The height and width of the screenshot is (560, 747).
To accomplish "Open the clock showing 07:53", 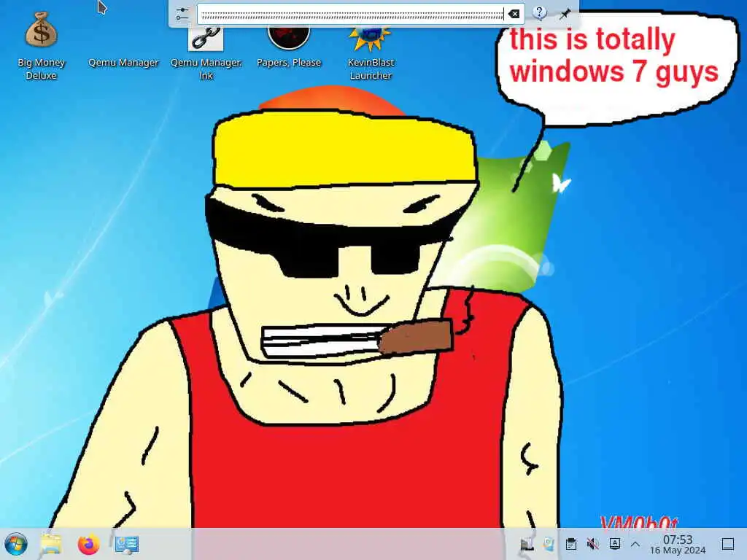I will pos(678,539).
